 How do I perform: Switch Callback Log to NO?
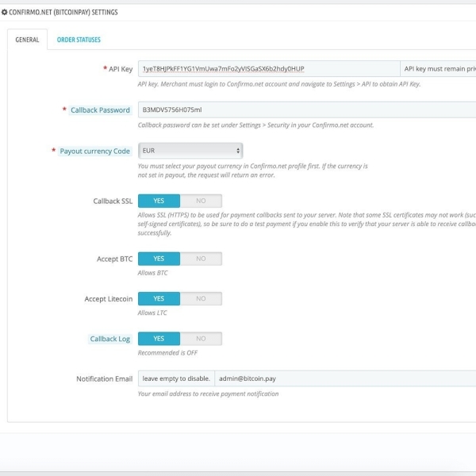pyautogui.click(x=201, y=339)
